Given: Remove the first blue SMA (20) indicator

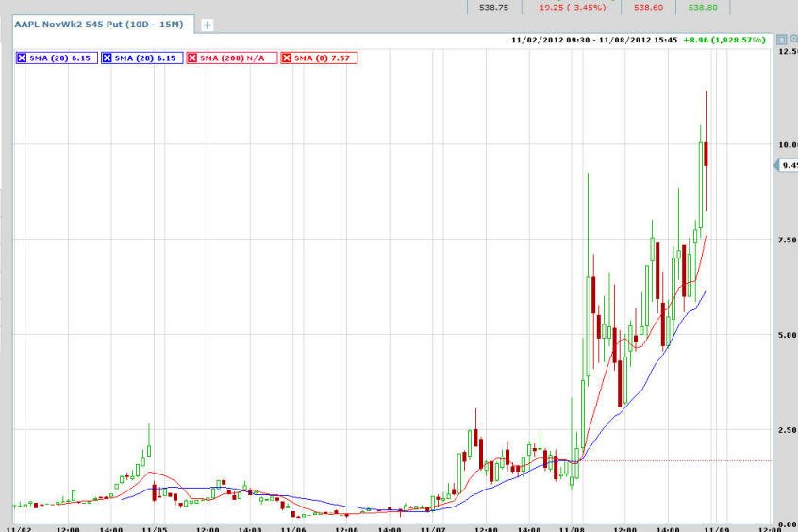Looking at the screenshot, I should 22,58.
